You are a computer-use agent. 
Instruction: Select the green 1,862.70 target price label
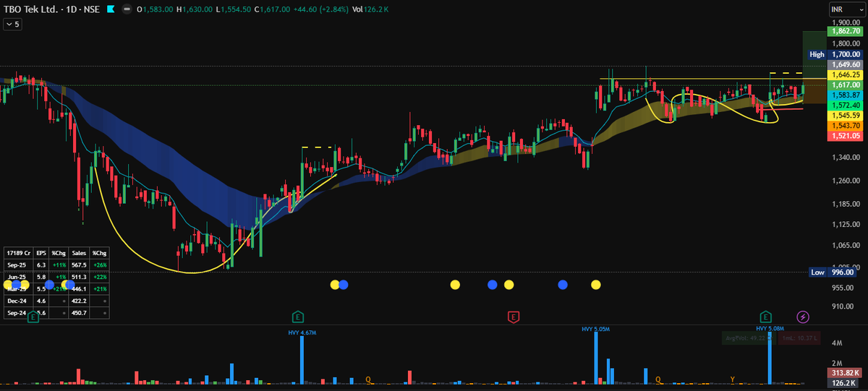point(845,32)
